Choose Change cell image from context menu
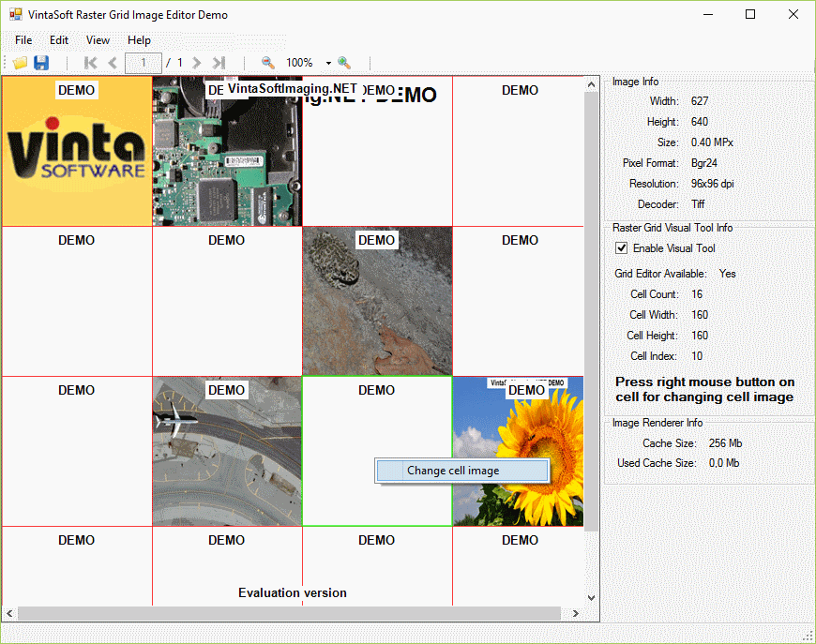Image resolution: width=816 pixels, height=644 pixels. [x=462, y=471]
